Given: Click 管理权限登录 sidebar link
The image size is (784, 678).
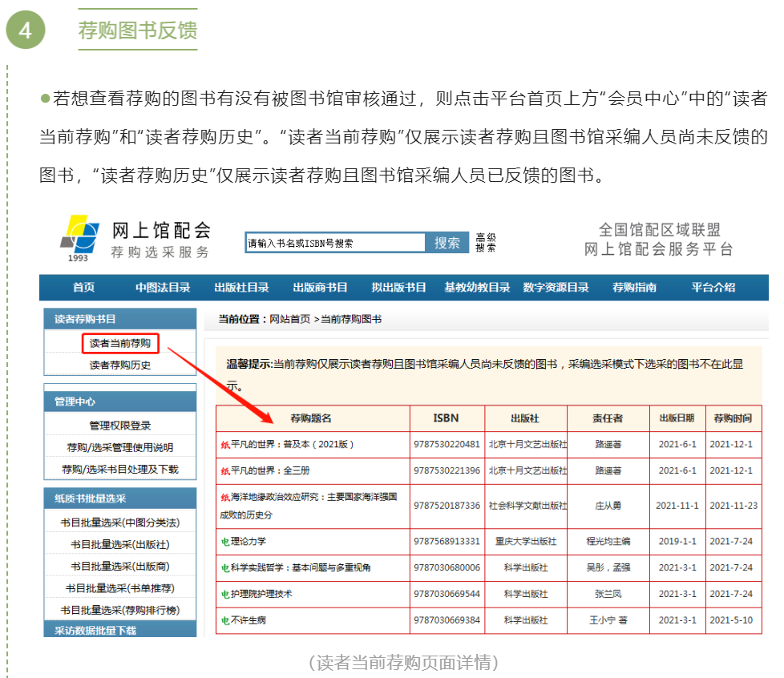Looking at the screenshot, I should (119, 425).
